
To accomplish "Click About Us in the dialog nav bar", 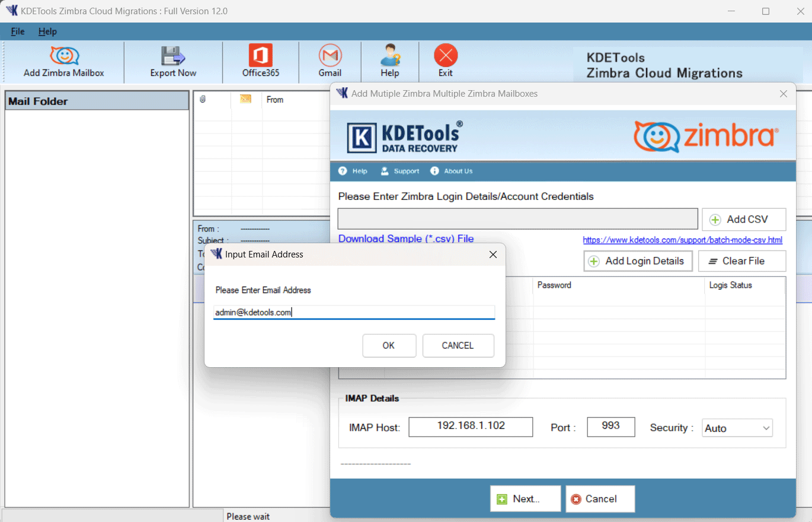I will 458,171.
